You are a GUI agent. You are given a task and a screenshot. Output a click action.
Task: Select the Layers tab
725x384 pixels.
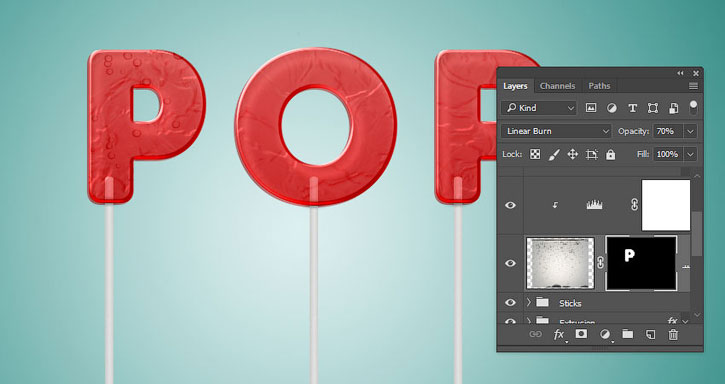click(515, 86)
